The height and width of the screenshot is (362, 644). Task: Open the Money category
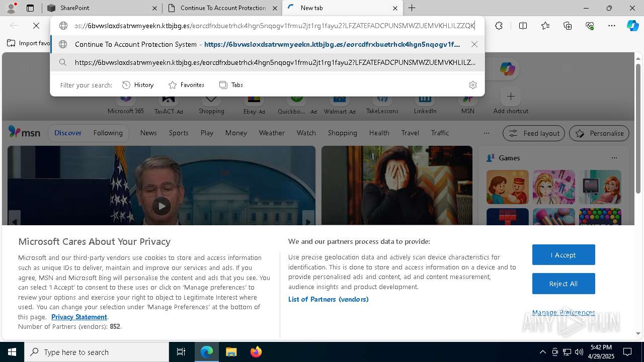tap(236, 133)
